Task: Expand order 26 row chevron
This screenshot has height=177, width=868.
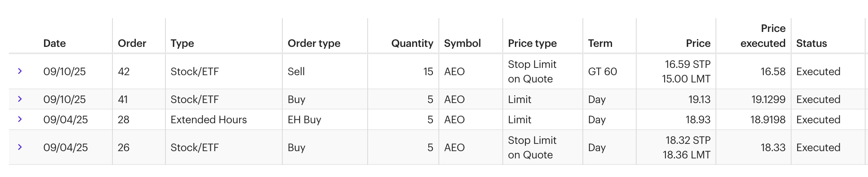Action: pyautogui.click(x=20, y=147)
